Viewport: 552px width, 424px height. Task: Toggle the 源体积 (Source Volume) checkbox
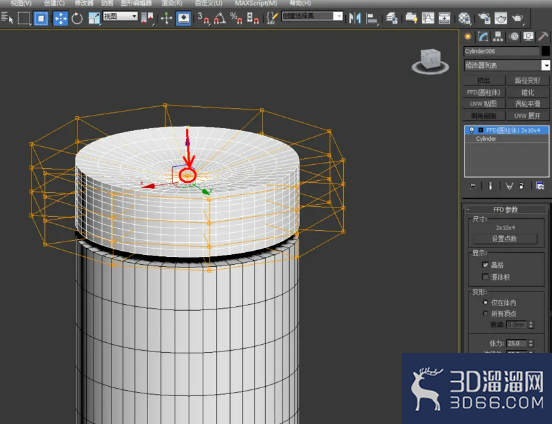point(485,277)
